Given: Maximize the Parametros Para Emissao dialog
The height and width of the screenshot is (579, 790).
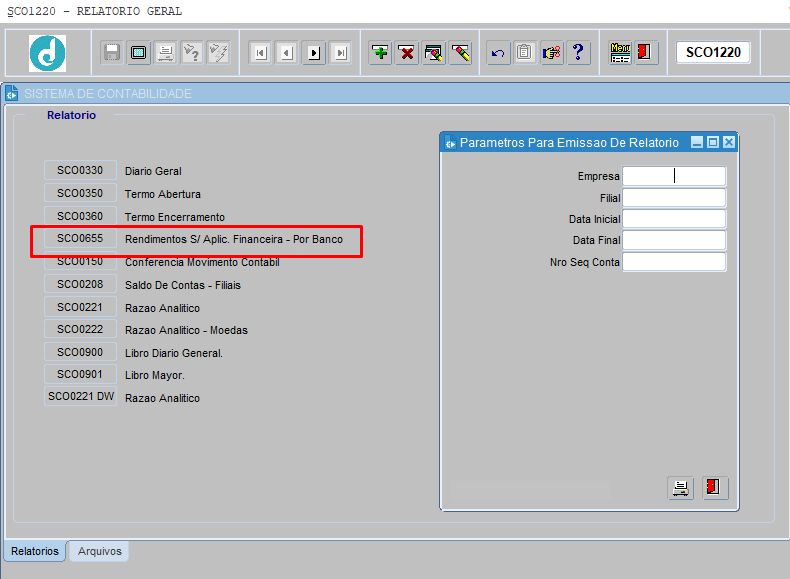Looking at the screenshot, I should 712,143.
